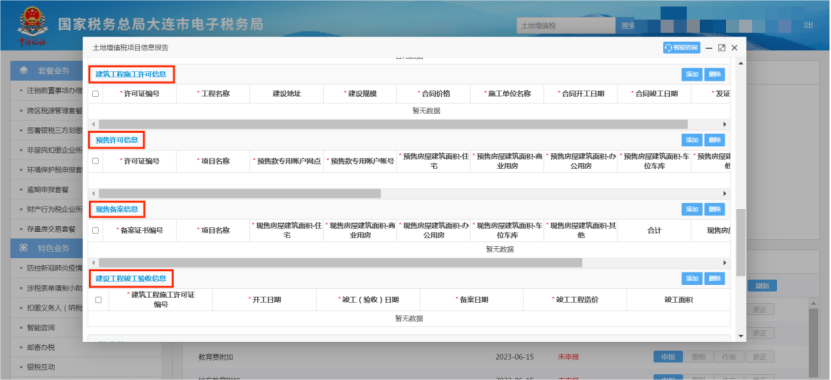Click 搜索 button in the page header
The height and width of the screenshot is (380, 831).
click(x=627, y=25)
